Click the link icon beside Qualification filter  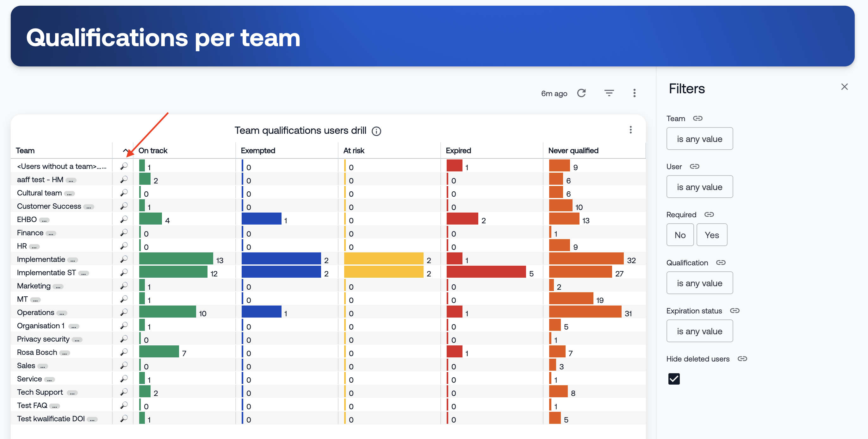(721, 263)
